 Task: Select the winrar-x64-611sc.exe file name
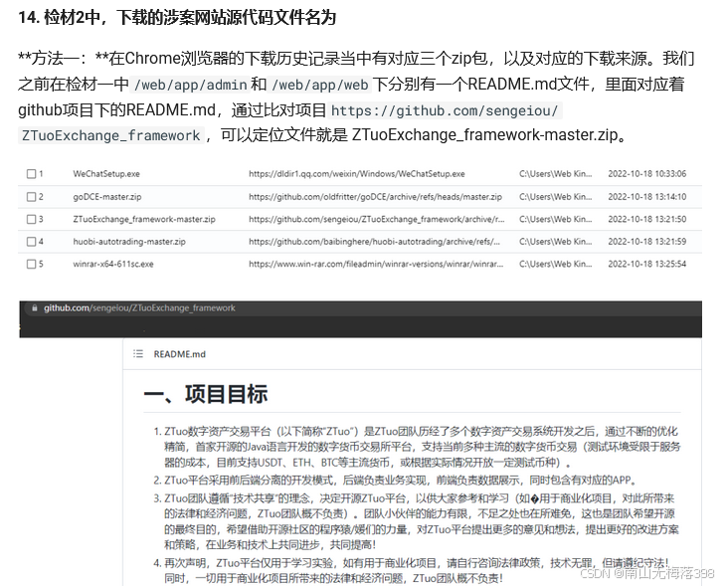[112, 264]
